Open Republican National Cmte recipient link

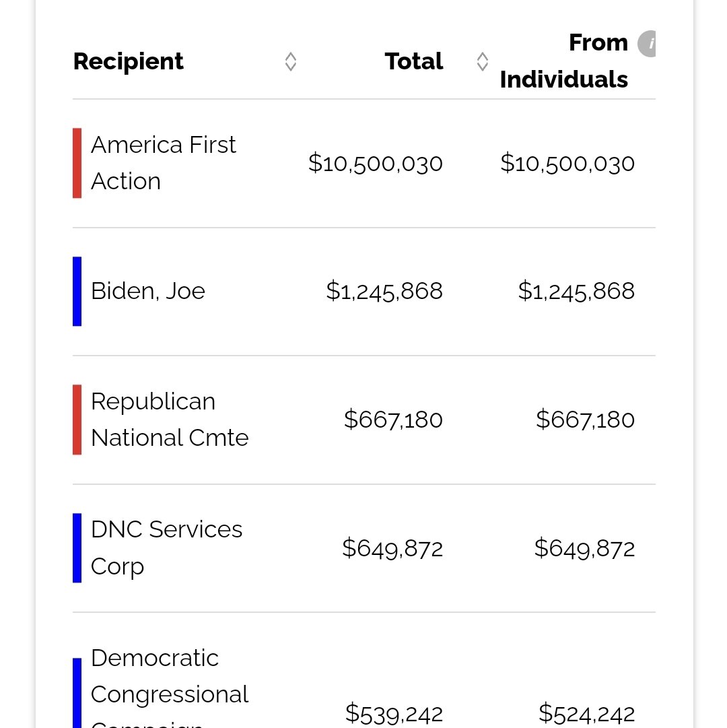click(170, 420)
